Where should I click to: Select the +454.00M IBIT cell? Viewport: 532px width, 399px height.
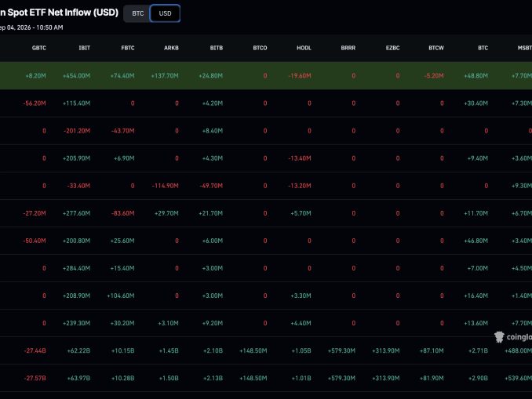76,76
